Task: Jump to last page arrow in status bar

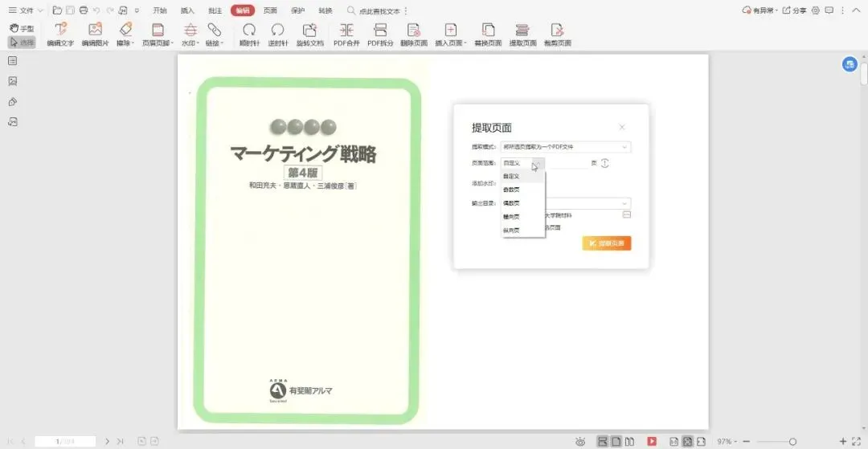Action: (x=120, y=441)
